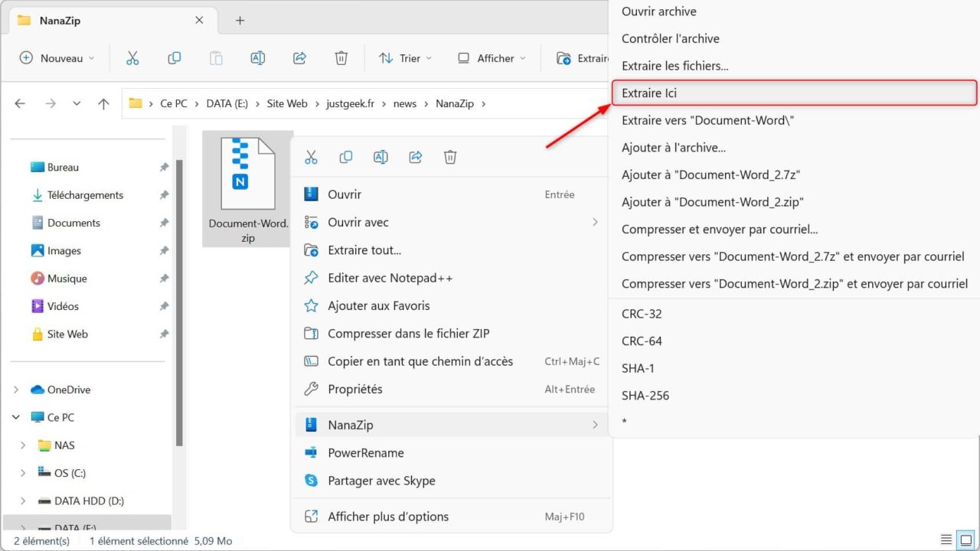Compute the CRC-64 checksum

(x=794, y=341)
